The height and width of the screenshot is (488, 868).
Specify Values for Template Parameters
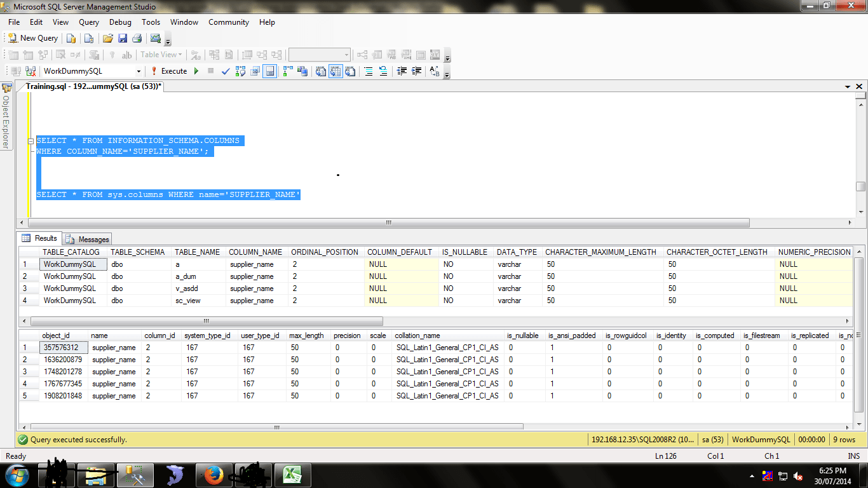tap(435, 71)
